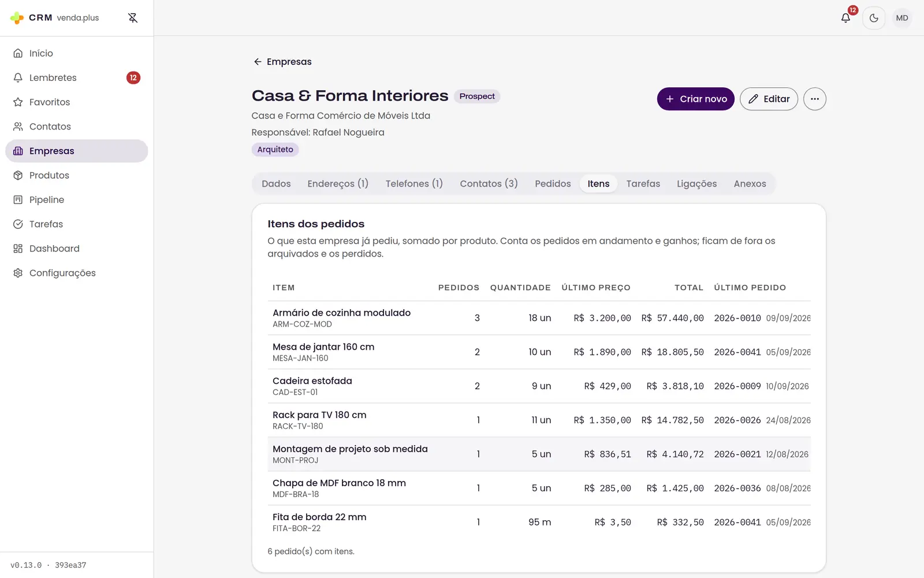
Task: Click the Empresas building icon
Action: [x=18, y=151]
